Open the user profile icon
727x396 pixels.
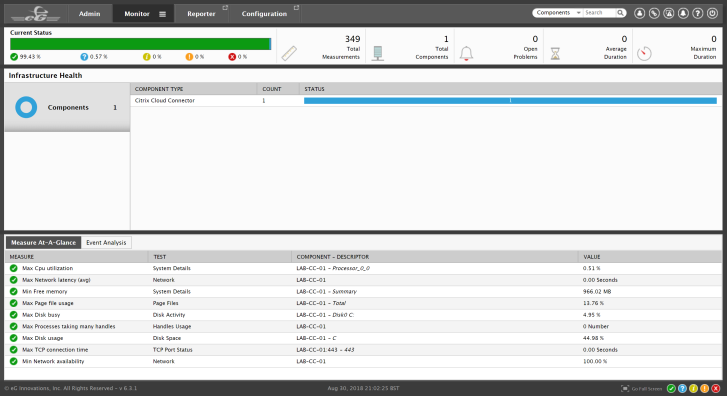[x=639, y=13]
